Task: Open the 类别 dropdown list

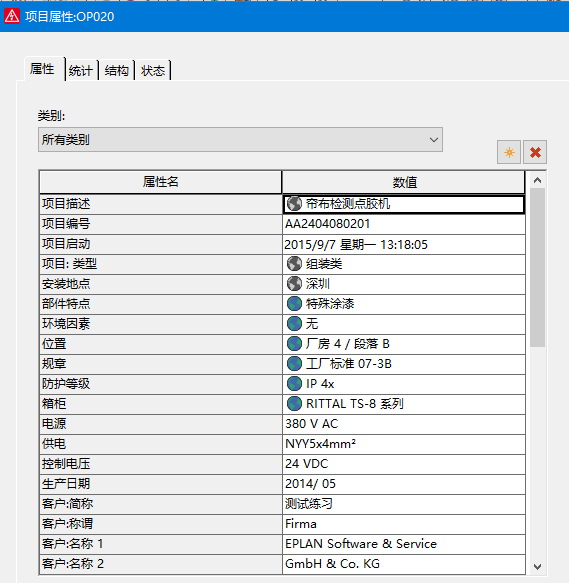Action: (x=240, y=140)
